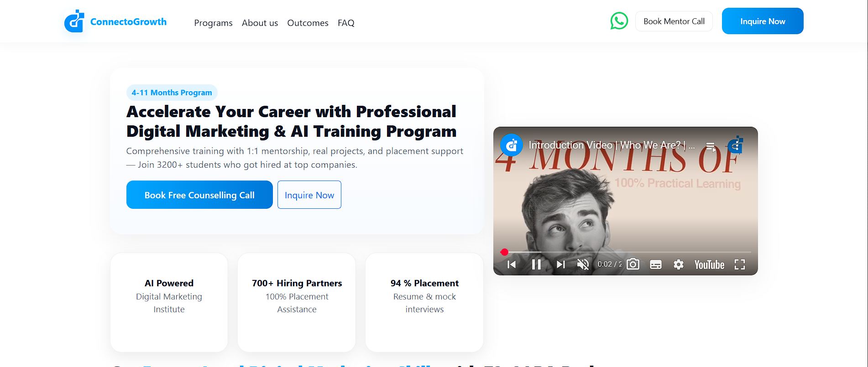Viewport: 868px width, 367px height.
Task: Click the hero headline 'Accelerate Your Career'
Action: 291,121
